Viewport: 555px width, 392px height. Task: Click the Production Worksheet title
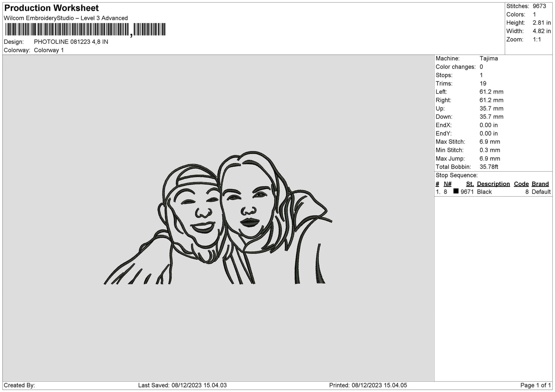tap(51, 8)
